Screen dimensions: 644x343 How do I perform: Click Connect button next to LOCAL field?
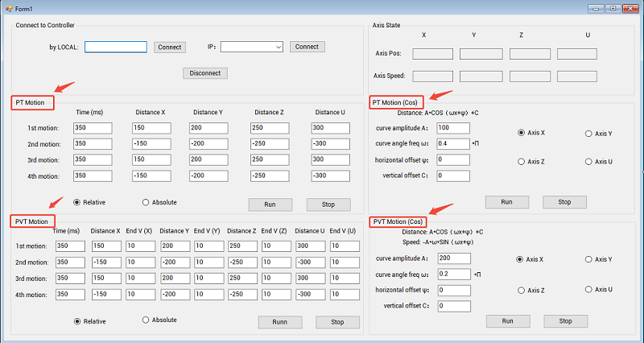(169, 47)
